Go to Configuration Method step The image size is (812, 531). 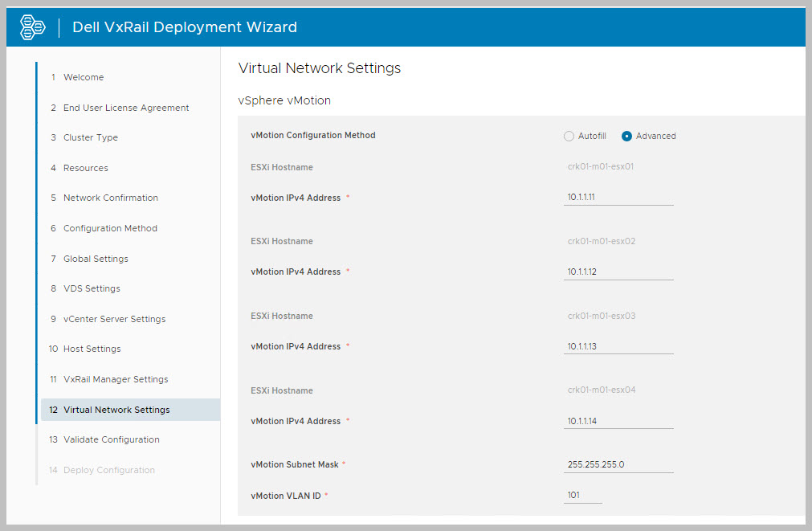click(x=110, y=229)
